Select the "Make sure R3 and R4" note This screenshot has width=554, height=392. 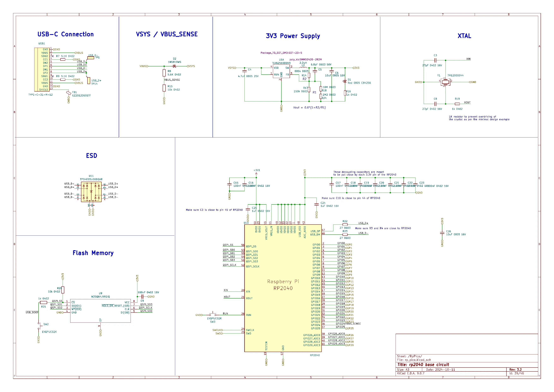tap(383, 228)
